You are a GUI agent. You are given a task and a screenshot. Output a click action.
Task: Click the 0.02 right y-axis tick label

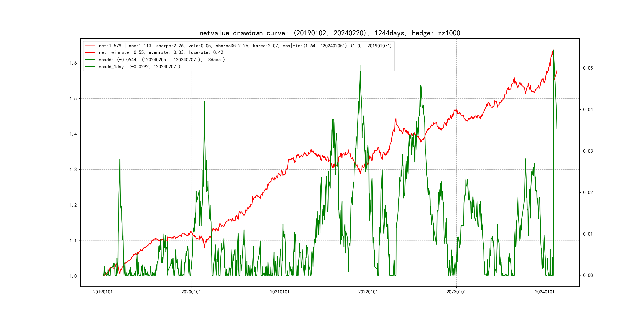[x=588, y=192]
